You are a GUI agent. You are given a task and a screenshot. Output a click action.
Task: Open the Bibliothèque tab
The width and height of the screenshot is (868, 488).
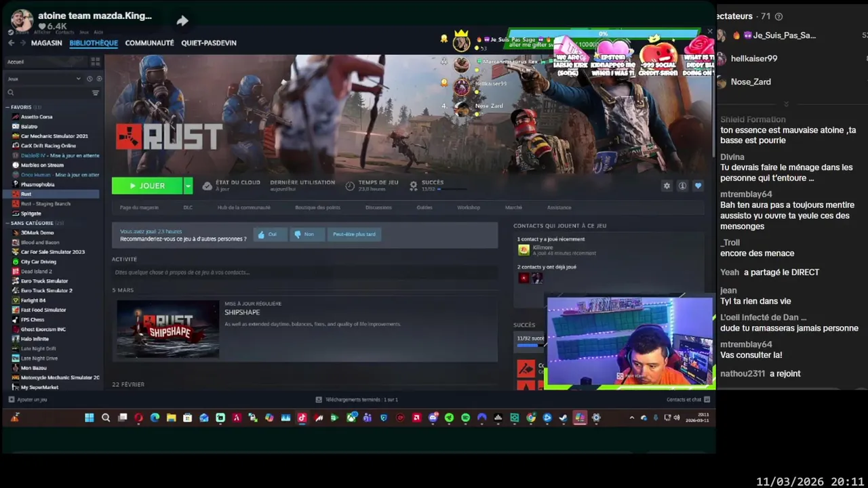[x=94, y=43]
